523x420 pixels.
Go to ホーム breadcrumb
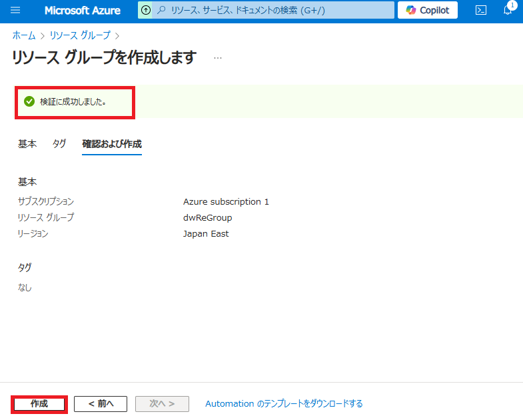(x=24, y=35)
